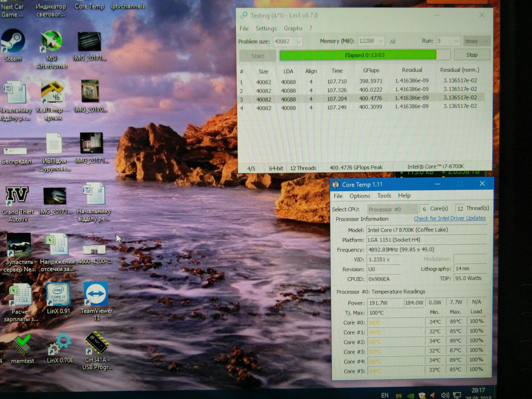Image resolution: width=532 pixels, height=399 pixels.
Task: Open the Graphs menu in LinX
Action: click(x=293, y=28)
